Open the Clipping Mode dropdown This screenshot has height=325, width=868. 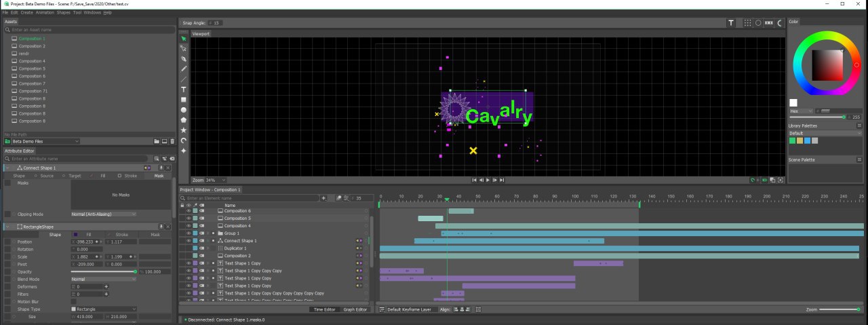pyautogui.click(x=104, y=214)
